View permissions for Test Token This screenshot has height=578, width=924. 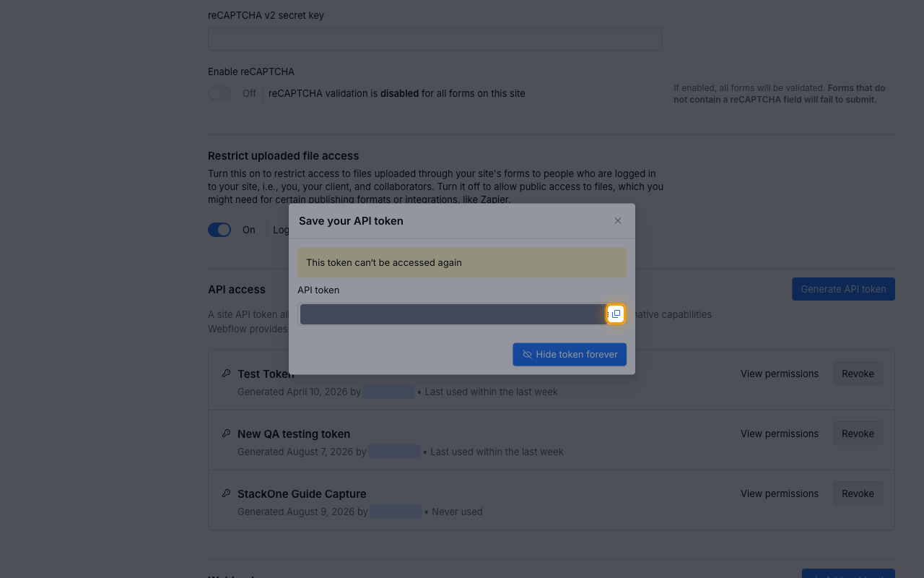click(780, 374)
